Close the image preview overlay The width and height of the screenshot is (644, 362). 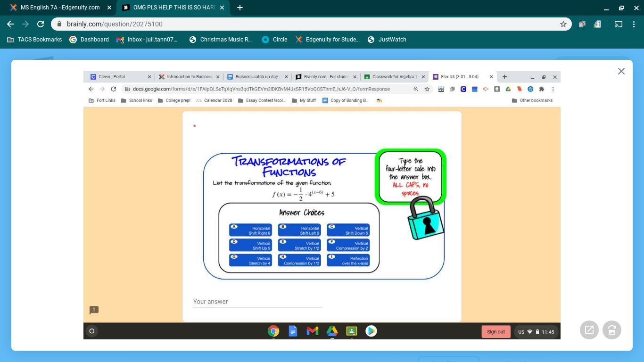click(x=621, y=71)
